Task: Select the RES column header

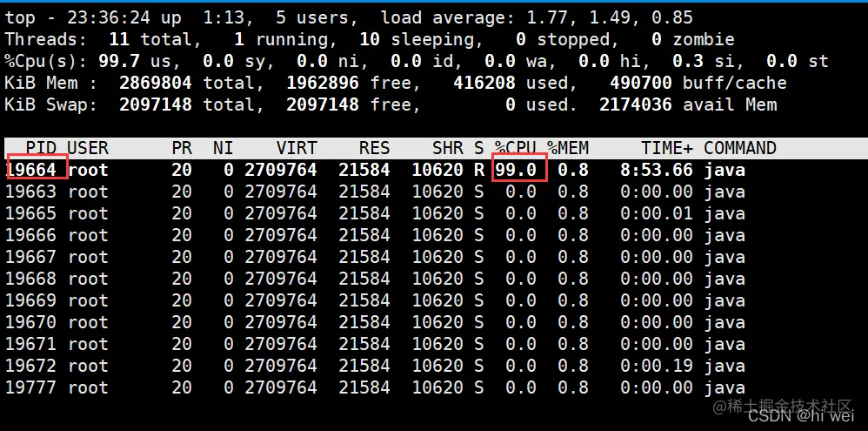Action: [374, 148]
